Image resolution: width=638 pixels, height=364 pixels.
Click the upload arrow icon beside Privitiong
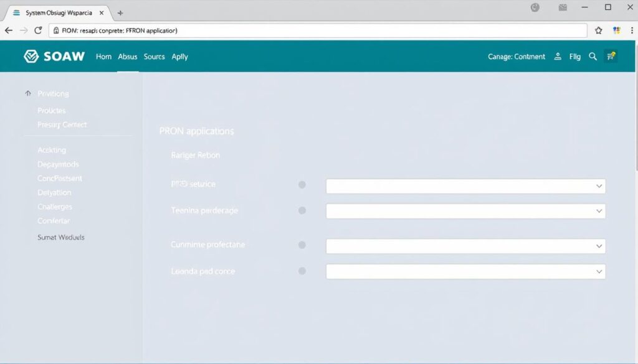tap(28, 93)
